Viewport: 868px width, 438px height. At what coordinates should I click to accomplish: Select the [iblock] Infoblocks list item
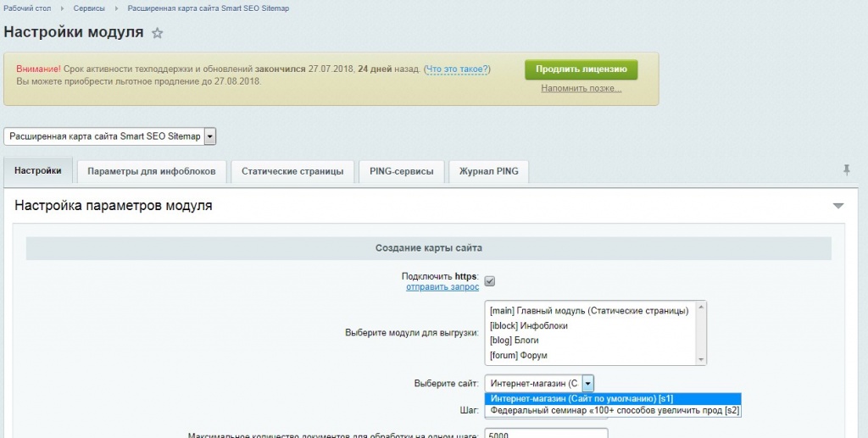pos(529,325)
